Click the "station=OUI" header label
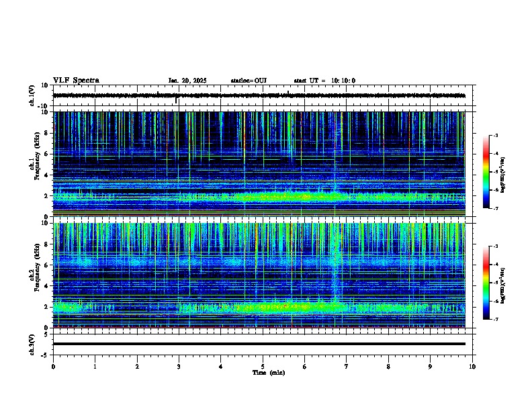Screen dimensions: 532x411 pos(249,81)
